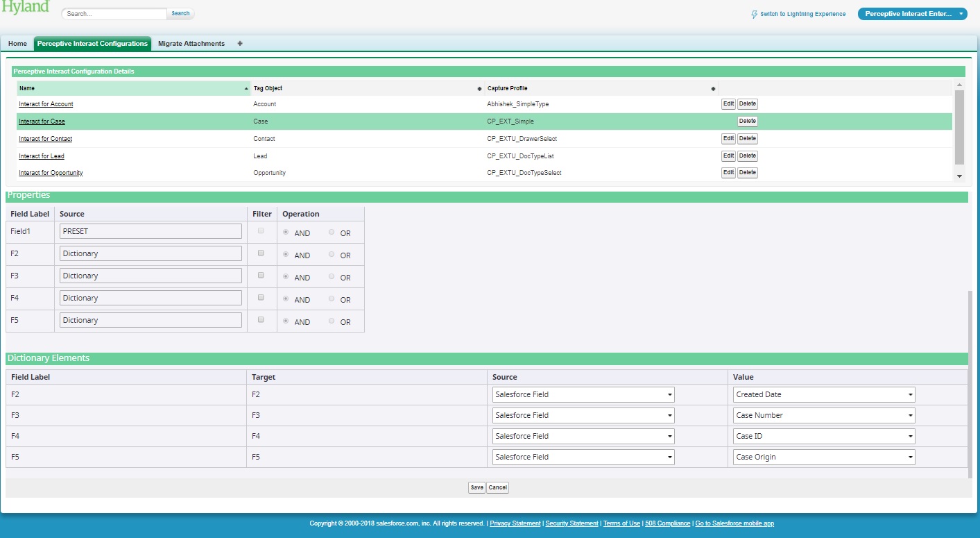Click the sort icon on Tag Object column
Viewport: 980px width, 538px height.
pyautogui.click(x=480, y=89)
